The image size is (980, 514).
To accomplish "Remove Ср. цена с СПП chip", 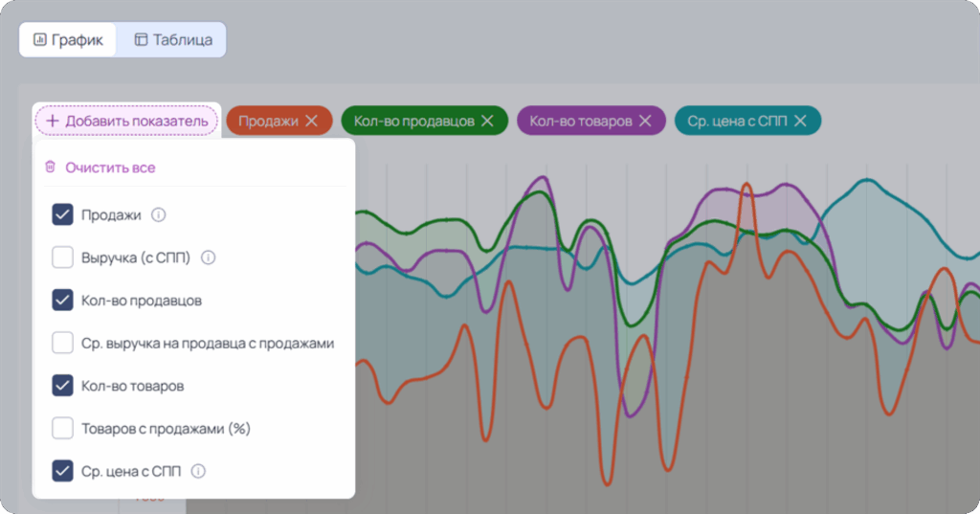I will tap(800, 121).
